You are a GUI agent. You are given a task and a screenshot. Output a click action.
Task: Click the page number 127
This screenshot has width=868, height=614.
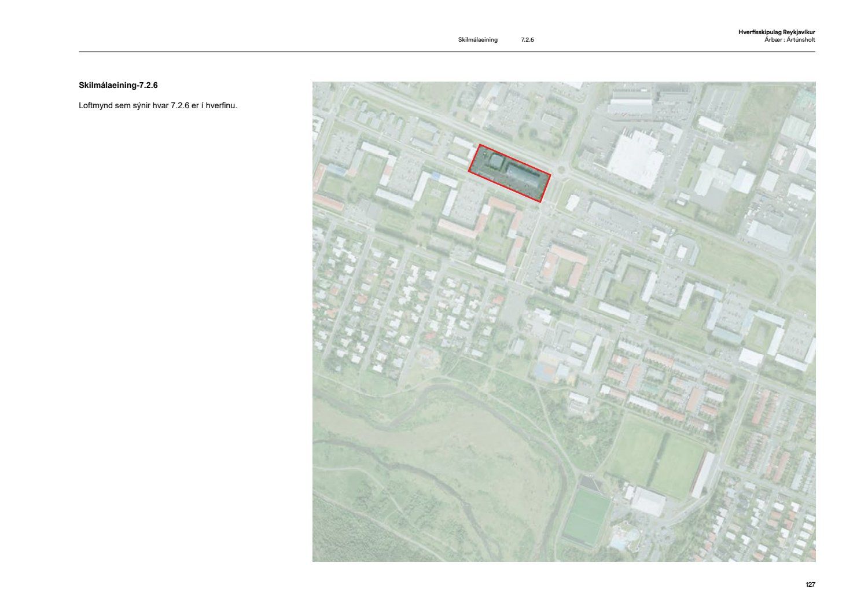coord(810,584)
